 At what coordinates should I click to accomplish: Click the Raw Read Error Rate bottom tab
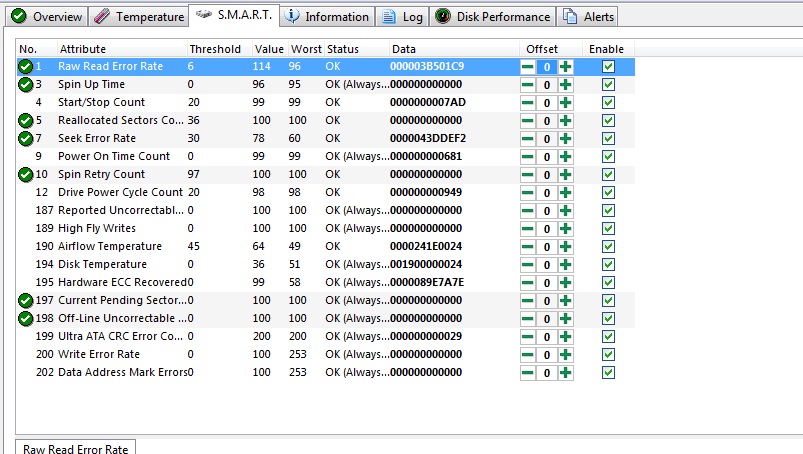(76, 448)
